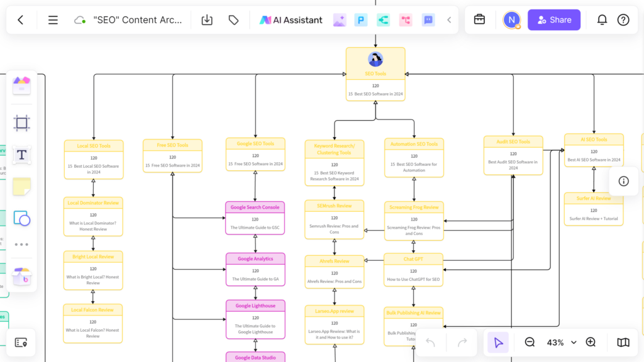Image resolution: width=644 pixels, height=362 pixels.
Task: Toggle the info panel on right side
Action: coord(623,181)
